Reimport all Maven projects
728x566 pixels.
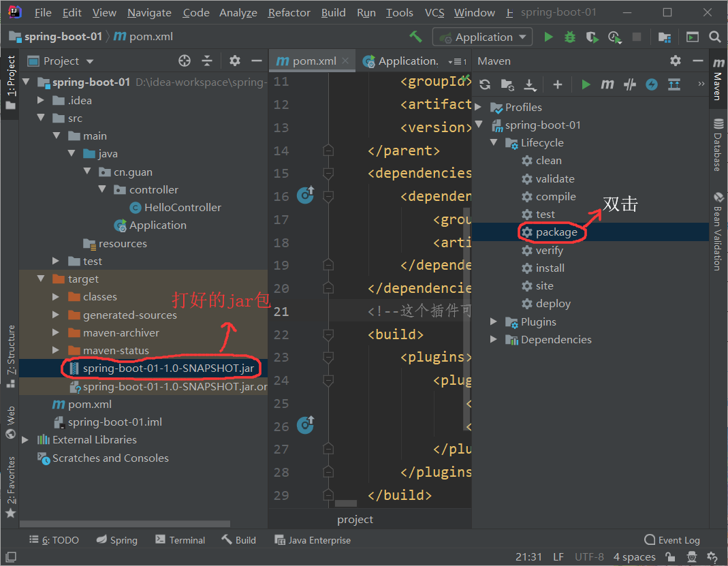click(485, 84)
